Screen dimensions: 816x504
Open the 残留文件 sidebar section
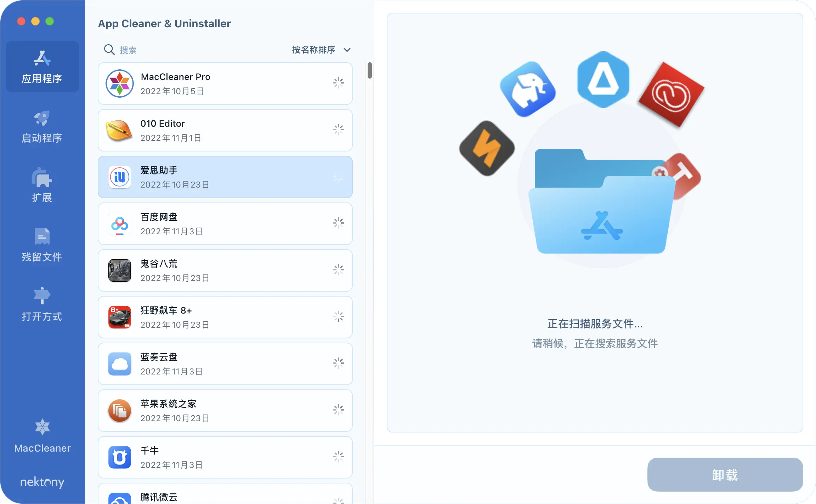click(42, 245)
